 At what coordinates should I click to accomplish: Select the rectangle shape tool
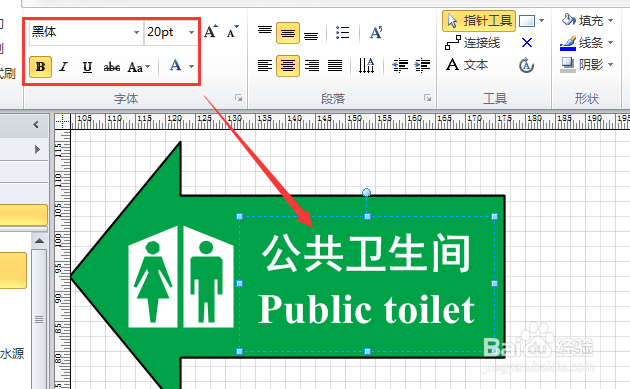(527, 21)
